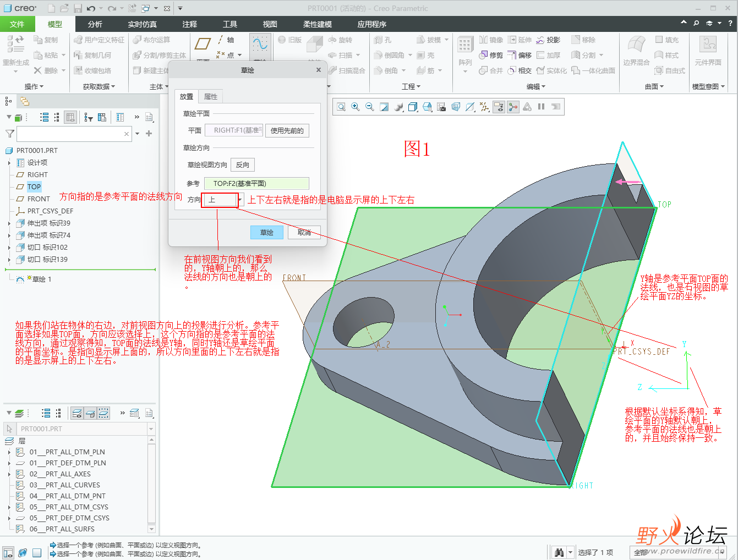This screenshot has width=738, height=560.
Task: Click the Hole (孔) tool
Action: pos(382,40)
